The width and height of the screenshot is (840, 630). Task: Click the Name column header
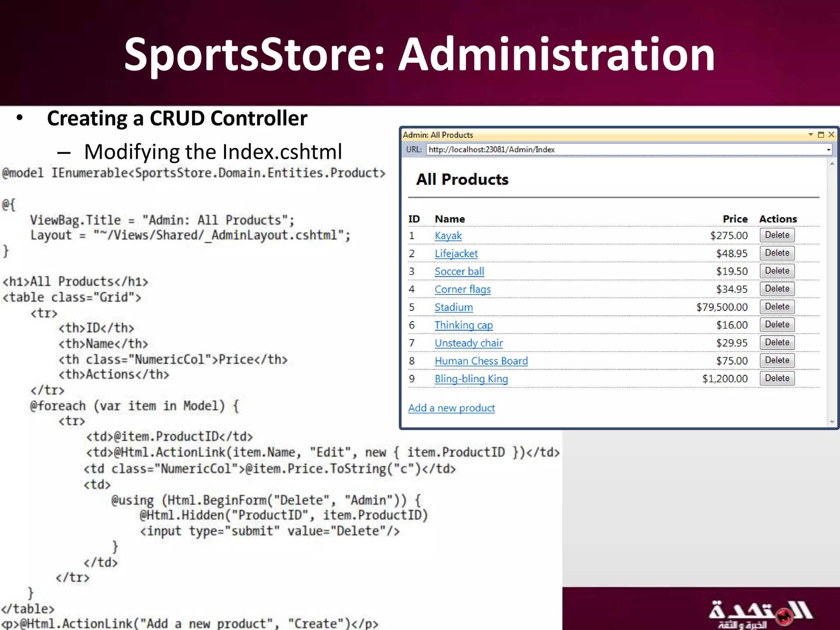(450, 219)
